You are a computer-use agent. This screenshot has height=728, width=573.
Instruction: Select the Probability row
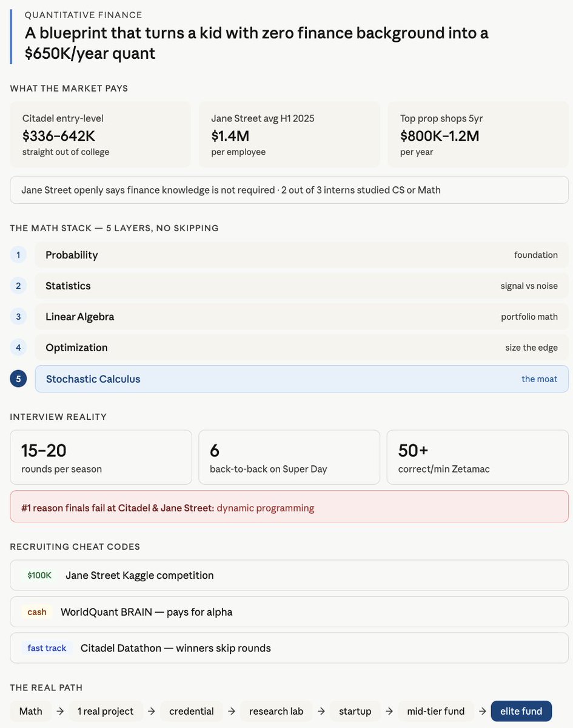point(301,255)
